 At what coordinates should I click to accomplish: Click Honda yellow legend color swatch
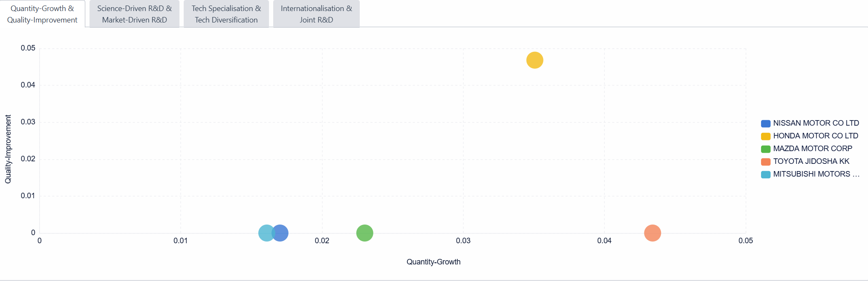(x=766, y=136)
